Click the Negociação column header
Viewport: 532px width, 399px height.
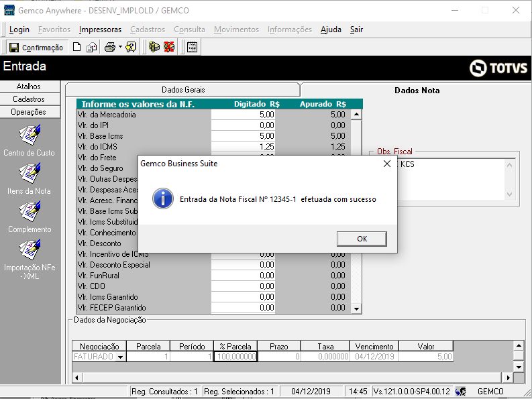[99, 347]
